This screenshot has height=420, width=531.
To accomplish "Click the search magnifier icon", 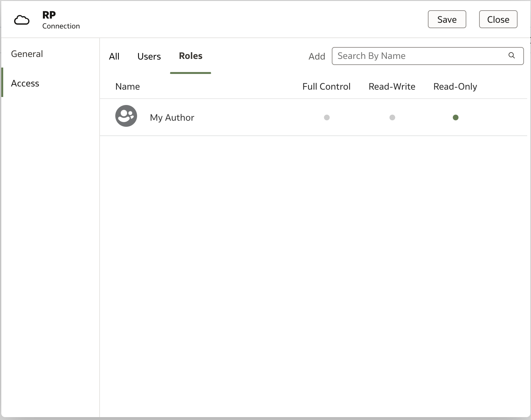I will coord(511,56).
